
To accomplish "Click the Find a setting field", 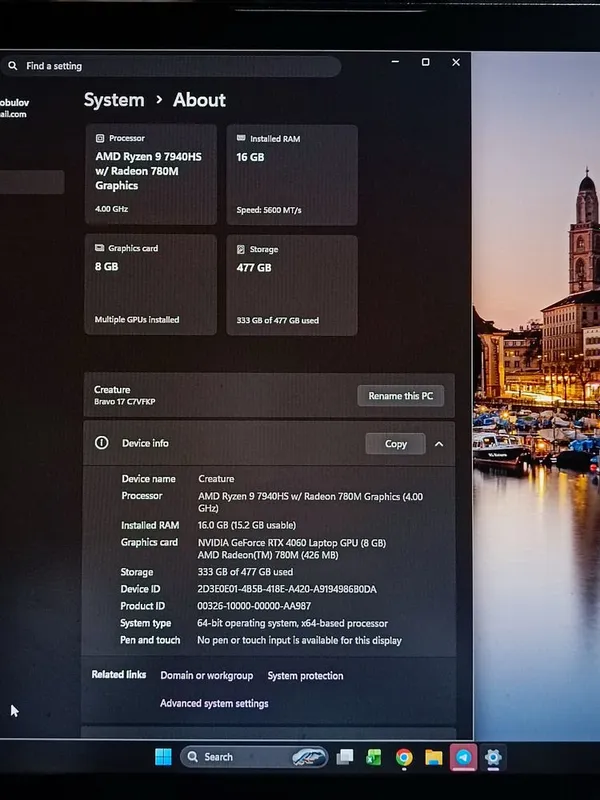I will (171, 66).
